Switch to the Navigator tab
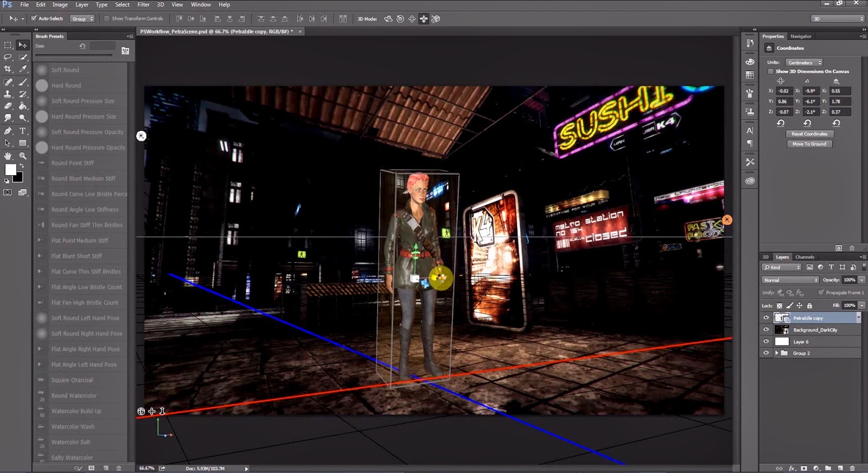This screenshot has height=473, width=868. coord(801,36)
